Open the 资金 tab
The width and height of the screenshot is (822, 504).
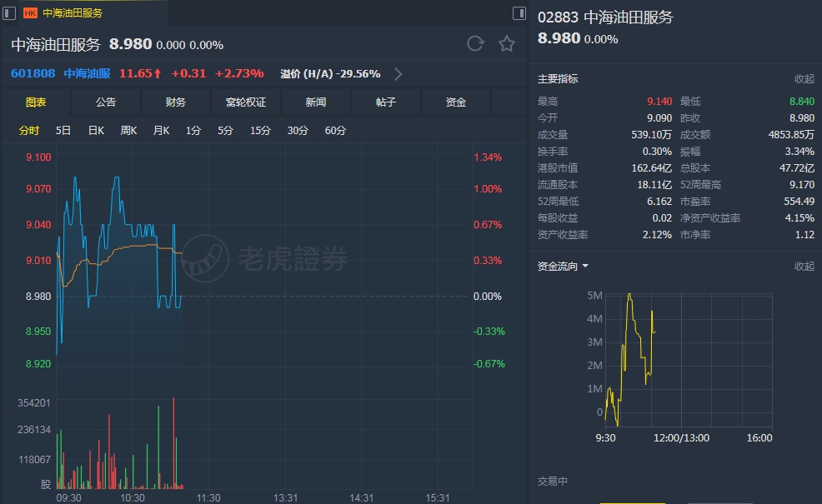(455, 102)
